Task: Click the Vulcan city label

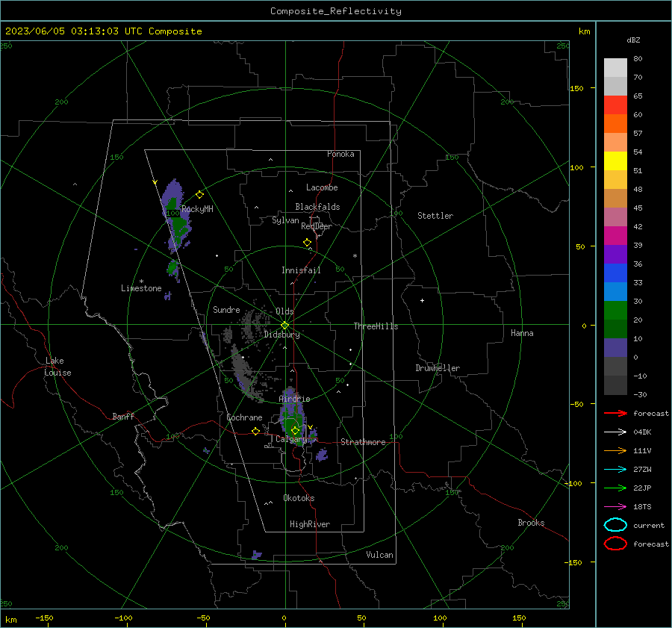Action: click(379, 555)
